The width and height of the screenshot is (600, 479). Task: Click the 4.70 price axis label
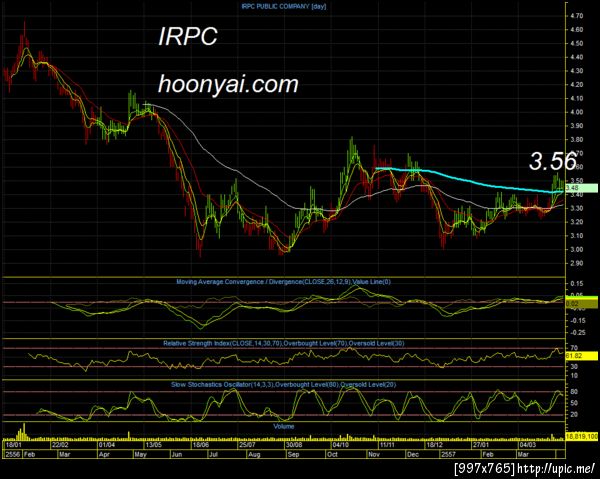click(576, 16)
